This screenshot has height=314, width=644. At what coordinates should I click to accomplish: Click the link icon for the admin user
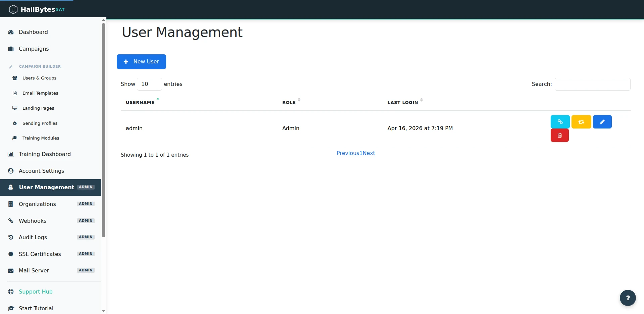(559, 122)
